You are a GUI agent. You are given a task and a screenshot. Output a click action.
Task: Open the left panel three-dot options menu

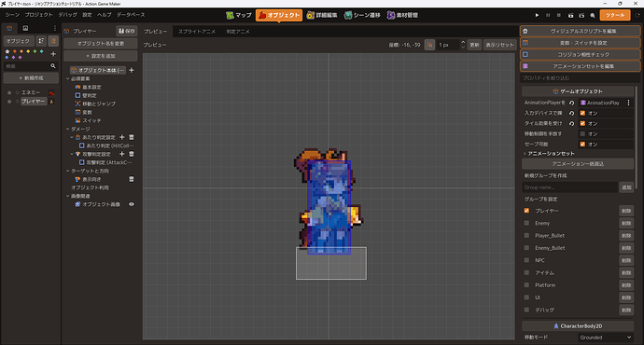click(55, 28)
